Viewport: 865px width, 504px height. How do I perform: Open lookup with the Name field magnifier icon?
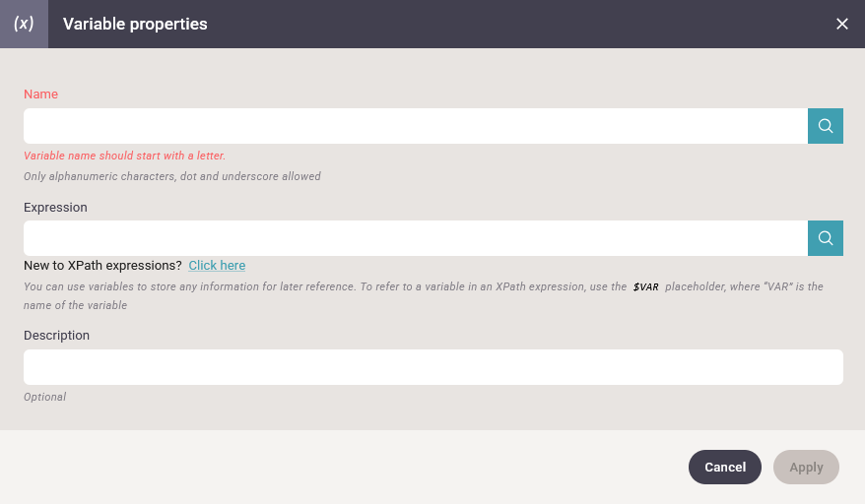tap(826, 126)
